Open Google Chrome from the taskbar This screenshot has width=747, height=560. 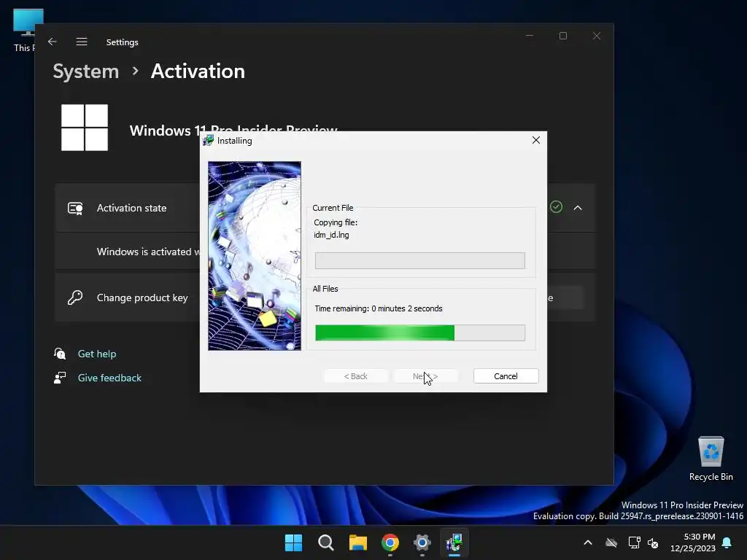coord(390,542)
